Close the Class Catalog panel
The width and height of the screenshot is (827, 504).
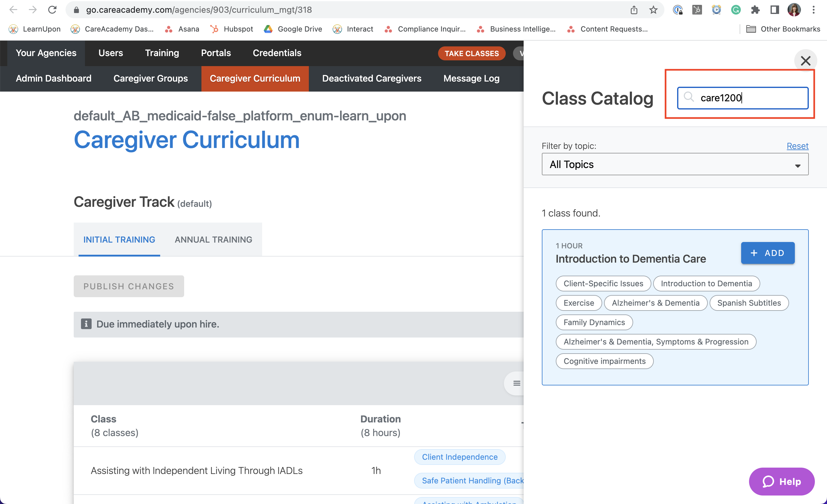(805, 61)
